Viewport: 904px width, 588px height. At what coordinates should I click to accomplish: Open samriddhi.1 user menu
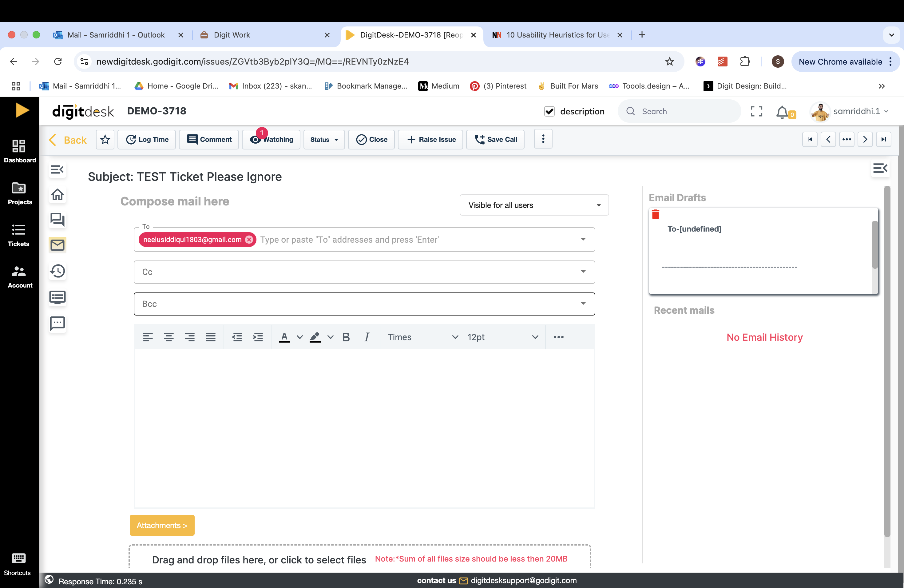tap(850, 111)
